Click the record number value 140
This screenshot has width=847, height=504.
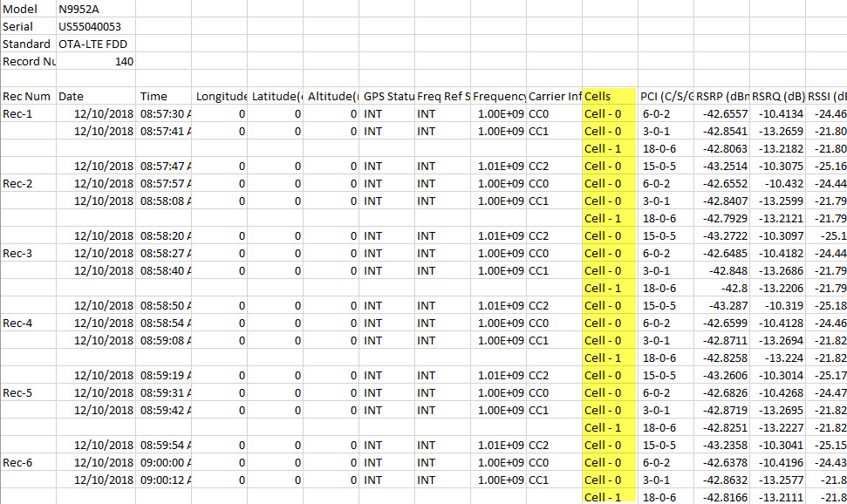pyautogui.click(x=96, y=62)
